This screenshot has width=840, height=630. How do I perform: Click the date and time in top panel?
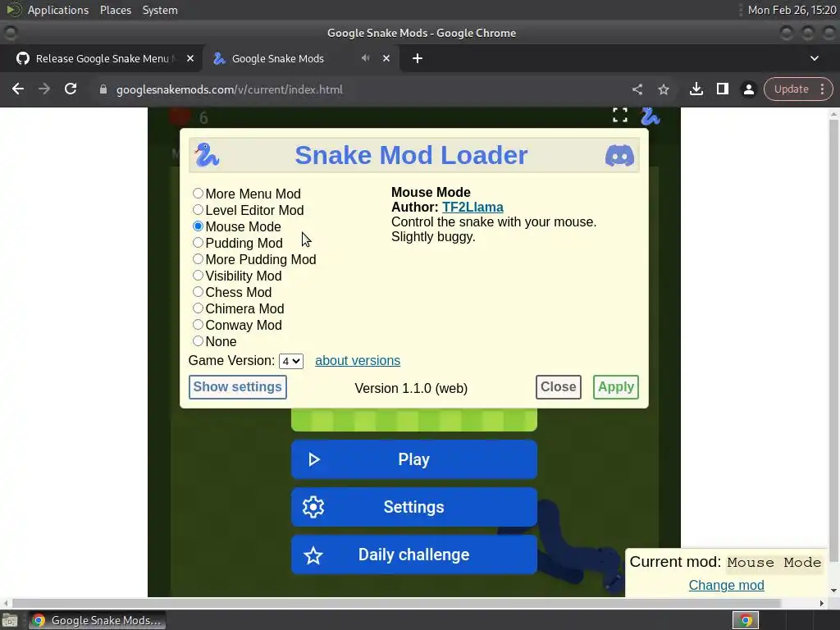pos(792,10)
